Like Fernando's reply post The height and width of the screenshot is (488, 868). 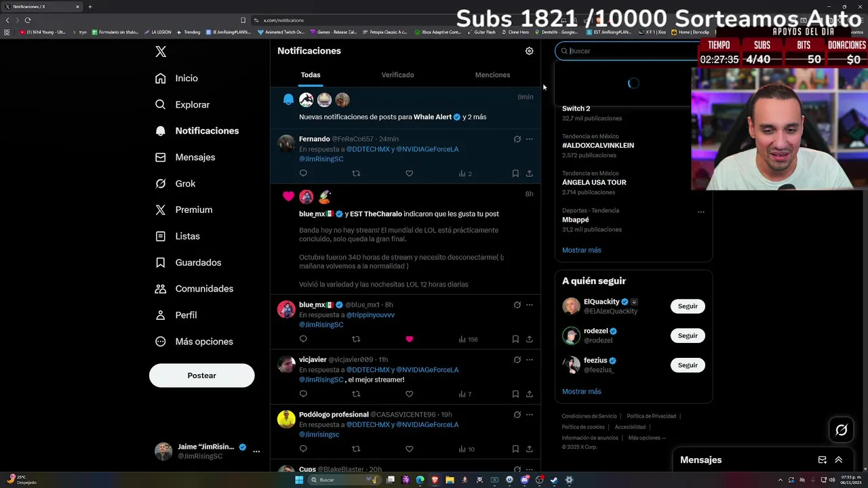tap(409, 174)
